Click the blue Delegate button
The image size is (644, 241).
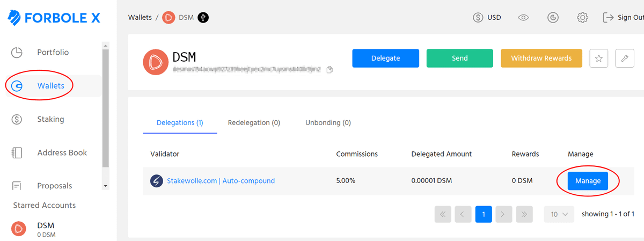385,59
